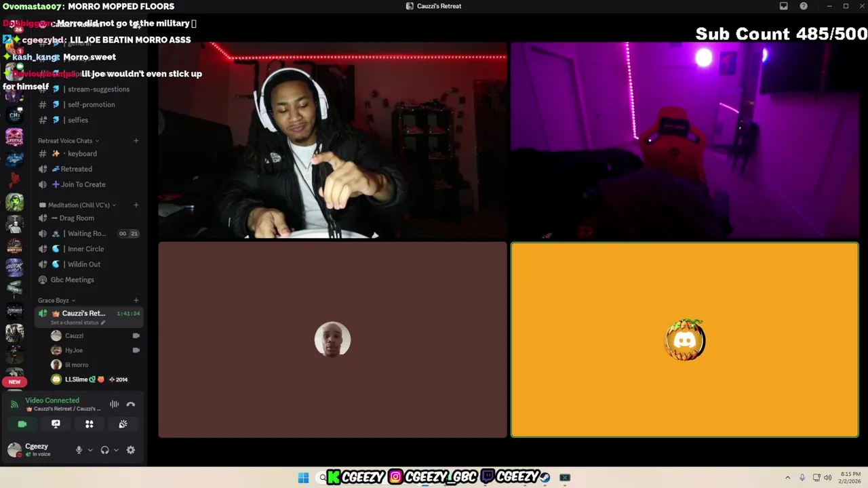The width and height of the screenshot is (868, 488).
Task: Open the Cgeezy user avatar menu
Action: (x=14, y=450)
